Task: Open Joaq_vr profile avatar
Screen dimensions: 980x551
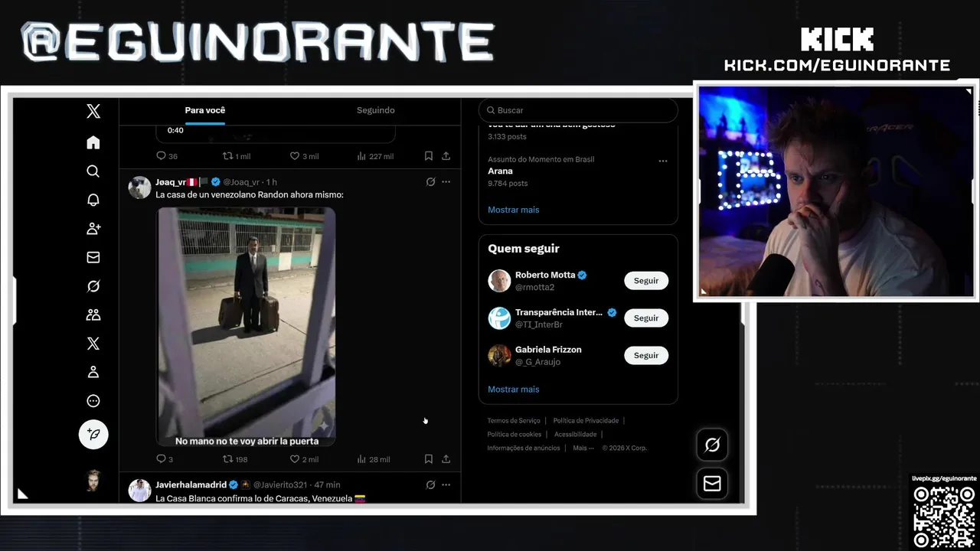Action: [139, 187]
